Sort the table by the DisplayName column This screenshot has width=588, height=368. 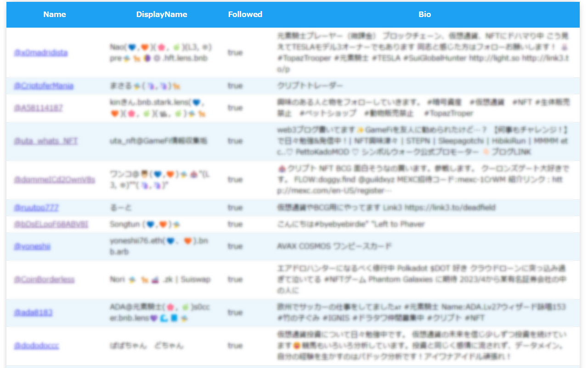click(161, 14)
